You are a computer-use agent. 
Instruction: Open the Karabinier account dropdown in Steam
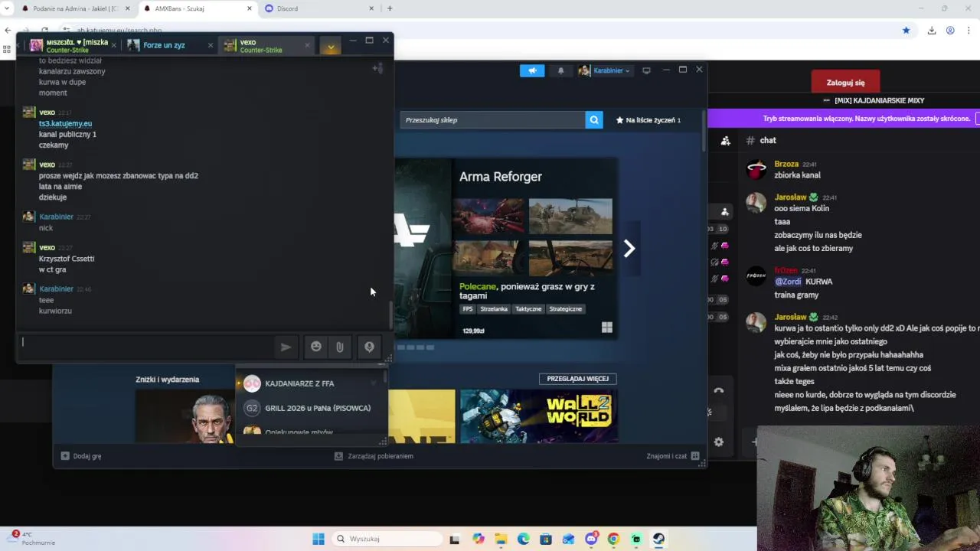605,70
